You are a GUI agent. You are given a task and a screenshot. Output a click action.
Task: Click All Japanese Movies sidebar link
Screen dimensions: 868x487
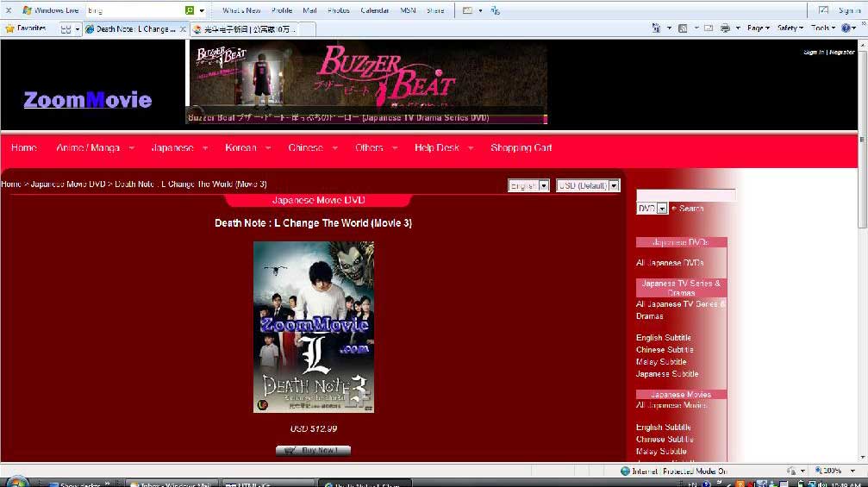point(671,405)
